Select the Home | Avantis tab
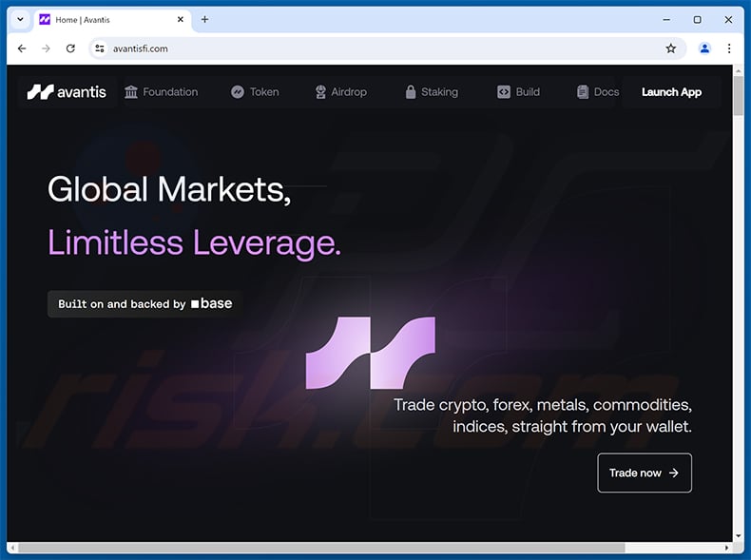Screen dimensions: 751x560 112,20
